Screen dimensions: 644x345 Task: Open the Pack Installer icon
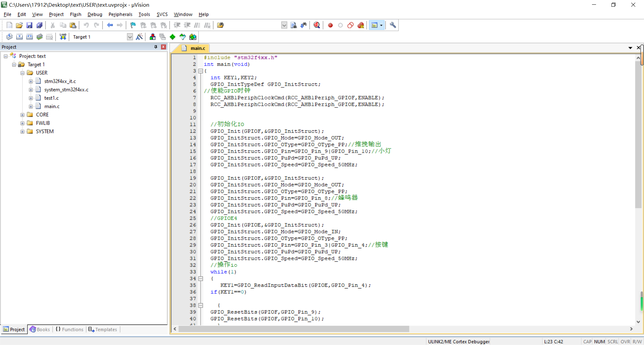(193, 37)
